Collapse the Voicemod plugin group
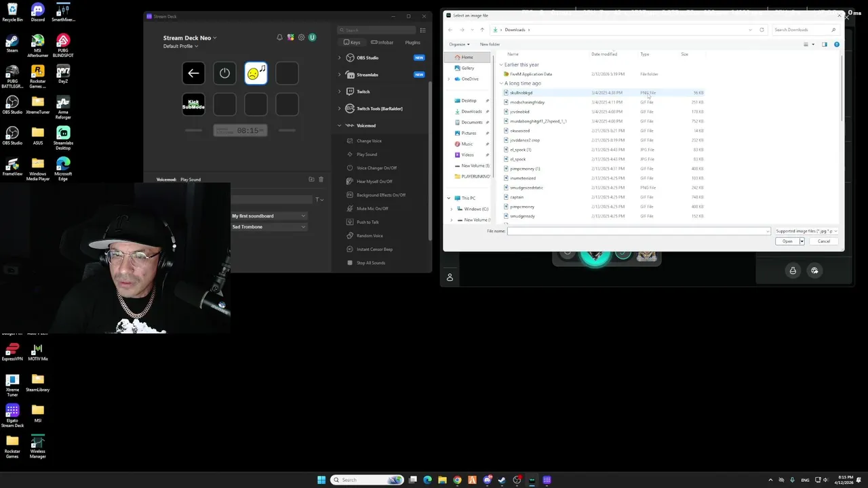 click(x=339, y=125)
